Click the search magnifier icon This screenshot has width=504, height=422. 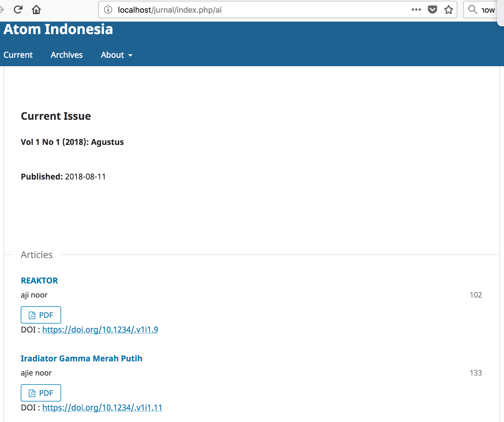click(472, 10)
